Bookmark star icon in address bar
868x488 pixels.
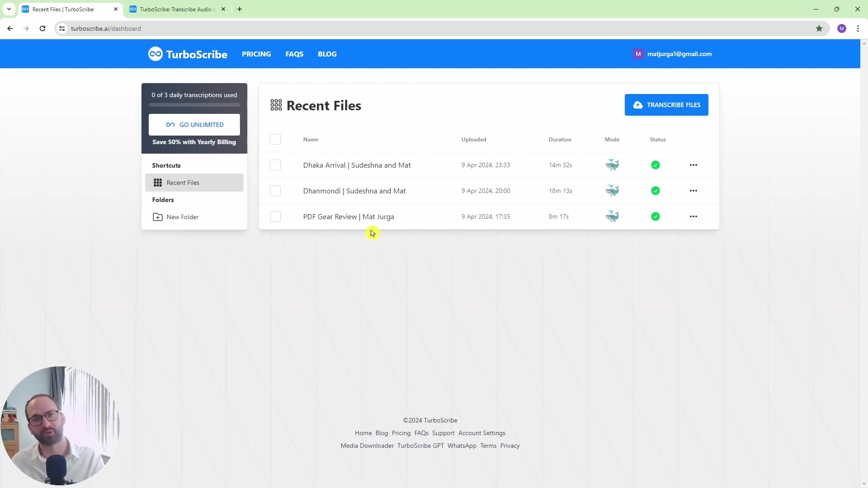819,28
